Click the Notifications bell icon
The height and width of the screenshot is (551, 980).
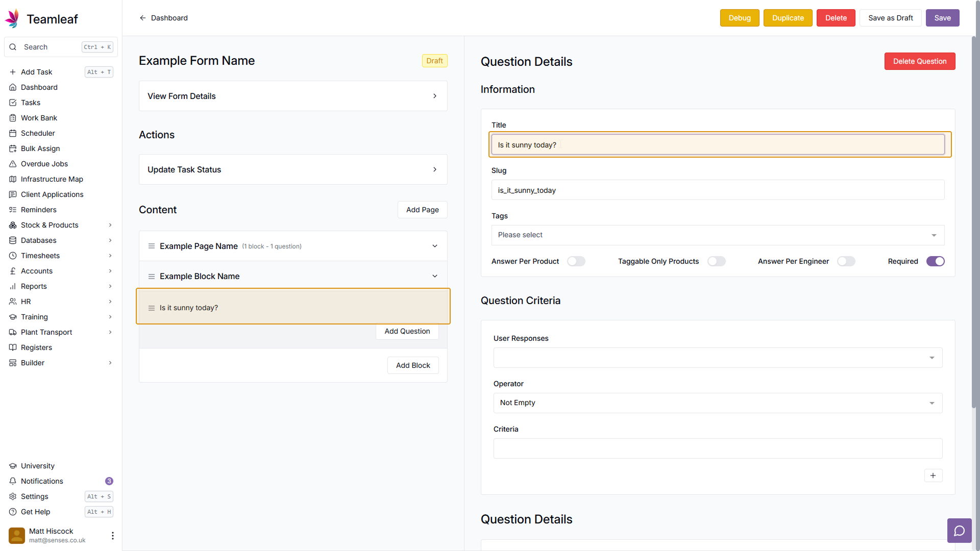pyautogui.click(x=13, y=481)
